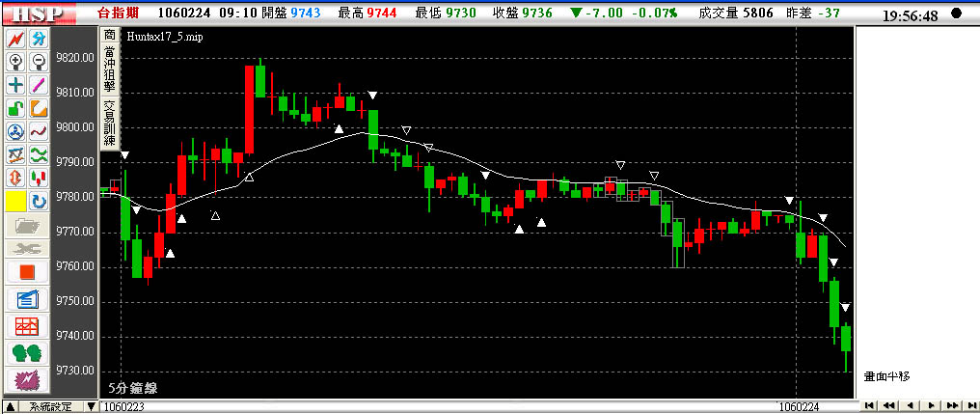Click the Huntax17_5.mip chart label
Viewport: 980px width, 414px height.
(164, 37)
